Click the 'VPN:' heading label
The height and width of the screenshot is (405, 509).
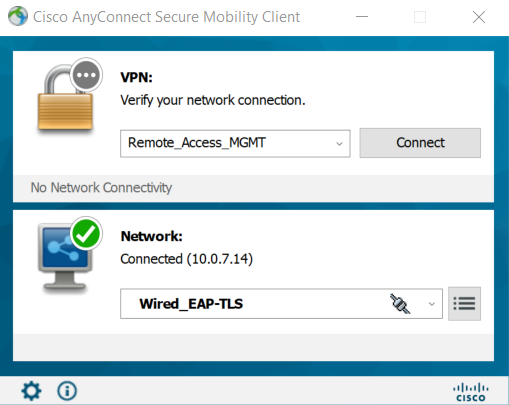(136, 77)
